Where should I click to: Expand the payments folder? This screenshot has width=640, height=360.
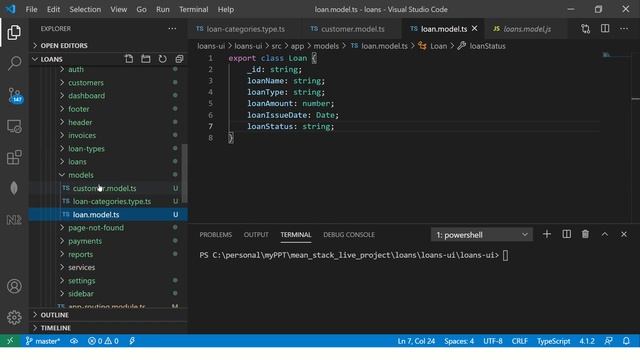[x=85, y=241]
